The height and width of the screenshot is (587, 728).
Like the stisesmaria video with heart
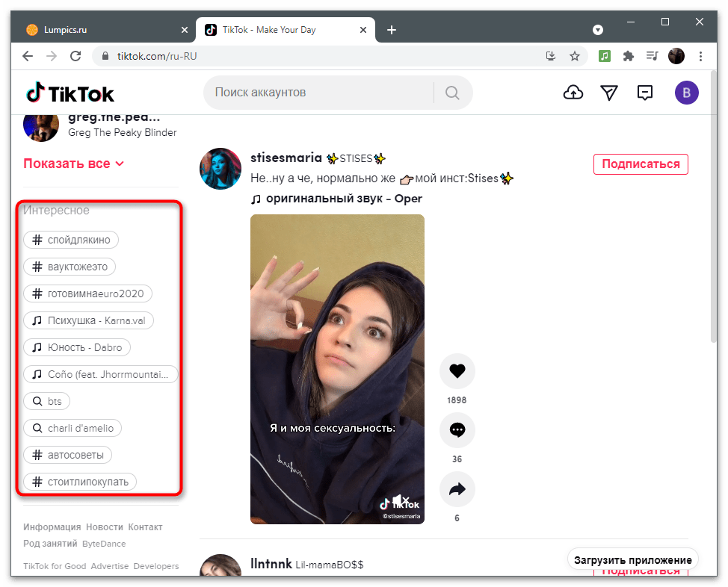point(457,370)
